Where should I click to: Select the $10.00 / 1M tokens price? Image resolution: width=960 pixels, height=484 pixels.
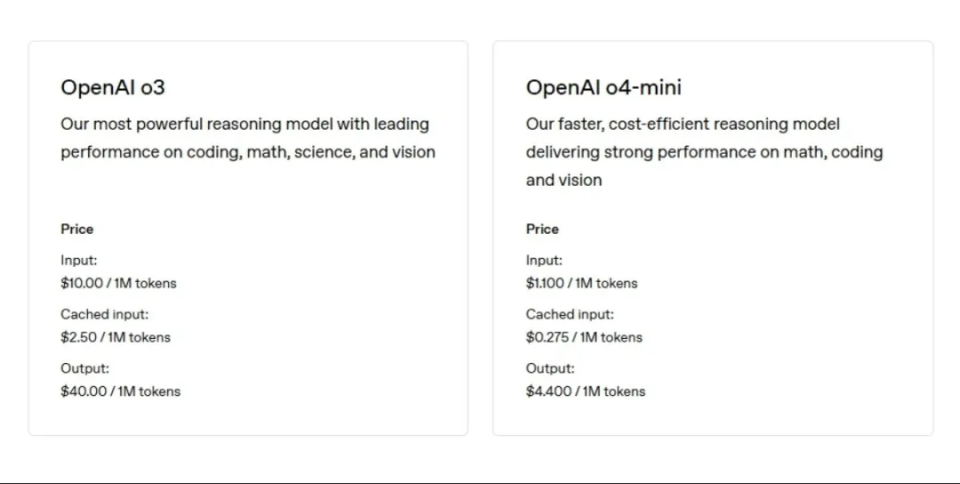(x=118, y=283)
